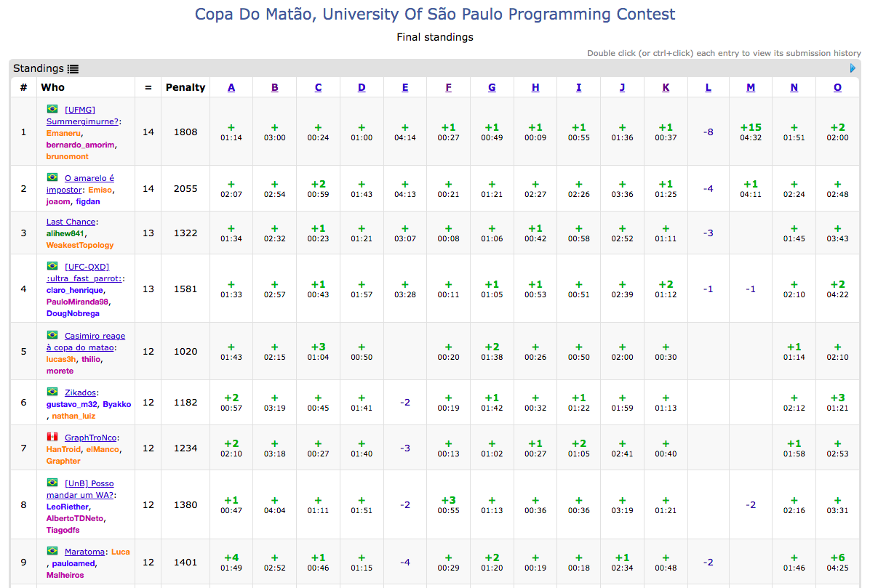Open user WeakestTopology's profile
Image resolution: width=870 pixels, height=588 pixels.
(x=80, y=245)
